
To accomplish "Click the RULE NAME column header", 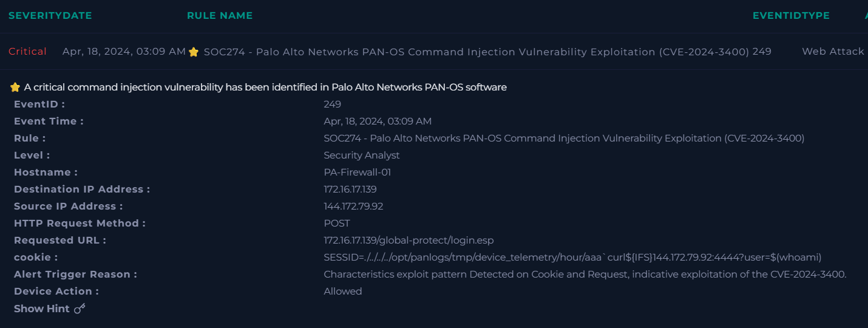I will (220, 16).
